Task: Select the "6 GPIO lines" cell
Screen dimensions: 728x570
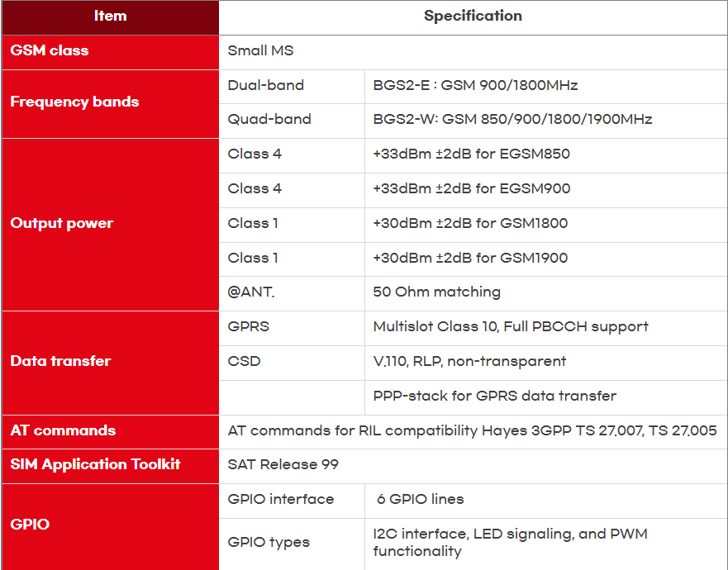Action: [x=420, y=499]
